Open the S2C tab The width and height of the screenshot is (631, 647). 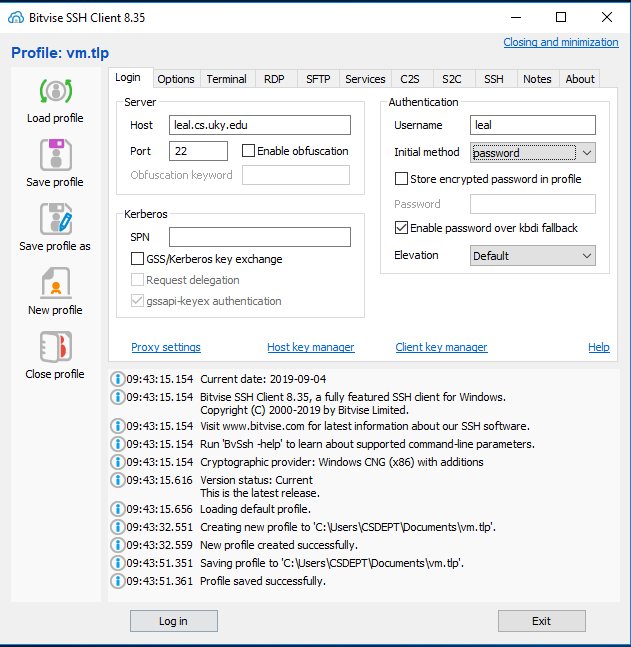pyautogui.click(x=452, y=79)
